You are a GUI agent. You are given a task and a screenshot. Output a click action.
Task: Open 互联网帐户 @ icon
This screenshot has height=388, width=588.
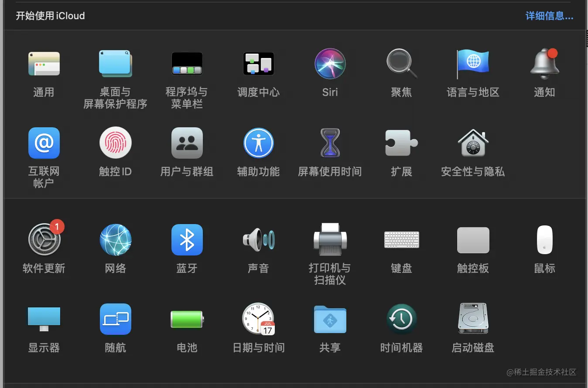(x=44, y=143)
